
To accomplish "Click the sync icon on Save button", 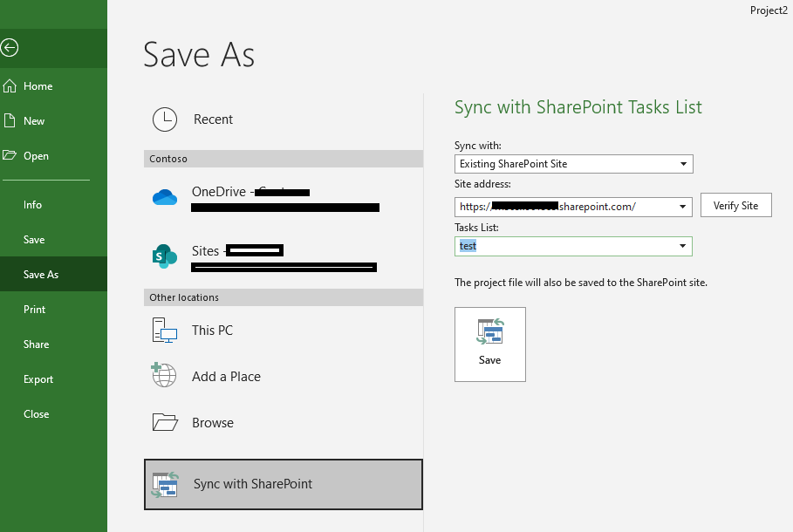I will (490, 331).
